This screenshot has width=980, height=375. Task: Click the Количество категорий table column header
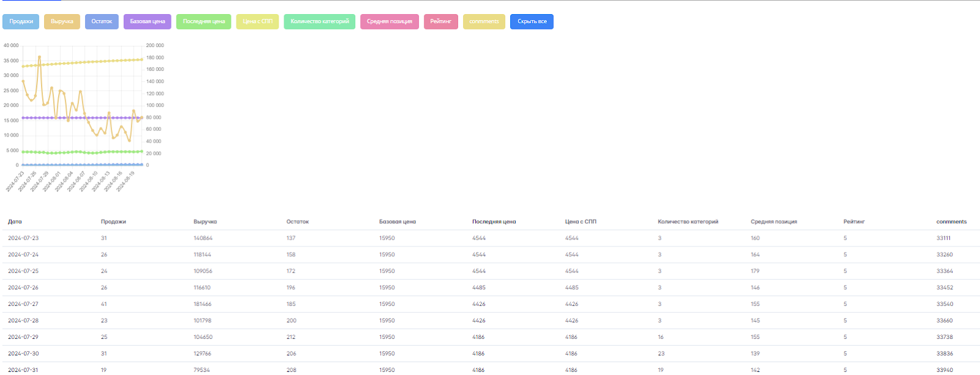pyautogui.click(x=688, y=221)
